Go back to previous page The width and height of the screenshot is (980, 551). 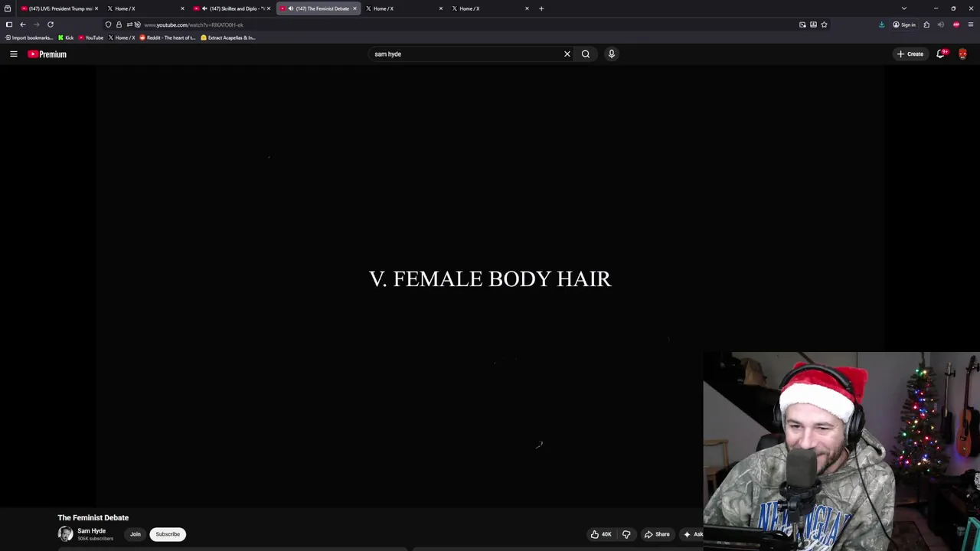[23, 24]
